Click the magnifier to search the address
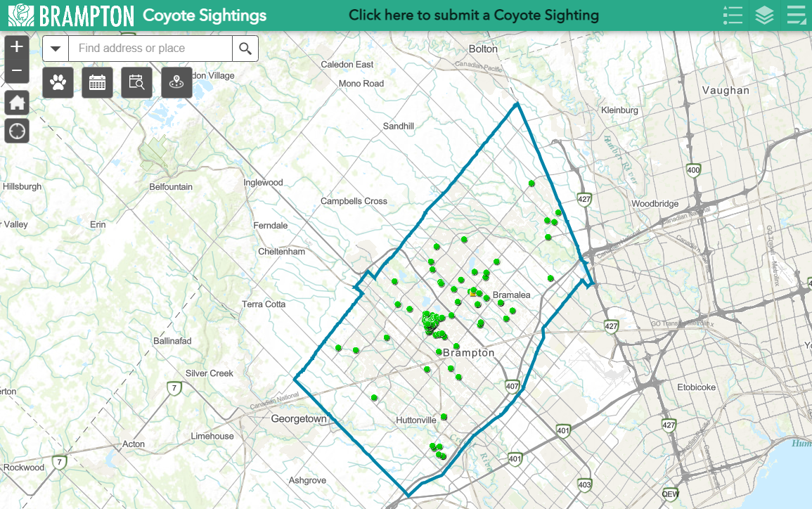 click(245, 49)
